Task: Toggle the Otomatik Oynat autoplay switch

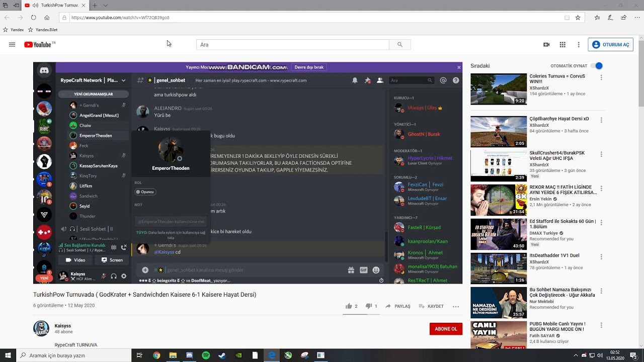Action: coord(597,66)
